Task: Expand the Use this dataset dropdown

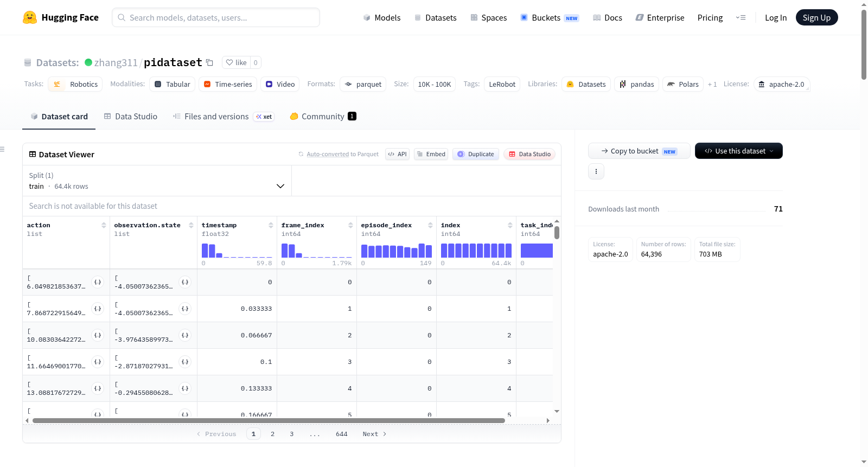Action: coord(739,151)
